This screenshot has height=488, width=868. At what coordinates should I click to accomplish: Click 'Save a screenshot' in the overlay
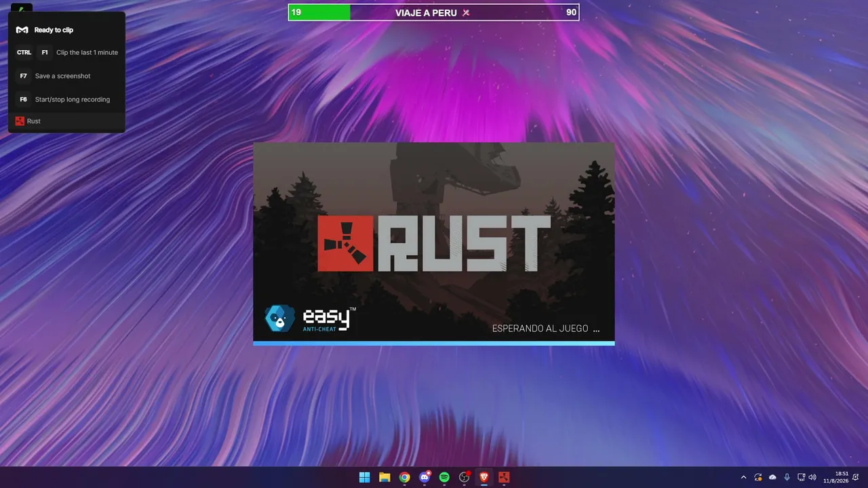click(62, 76)
